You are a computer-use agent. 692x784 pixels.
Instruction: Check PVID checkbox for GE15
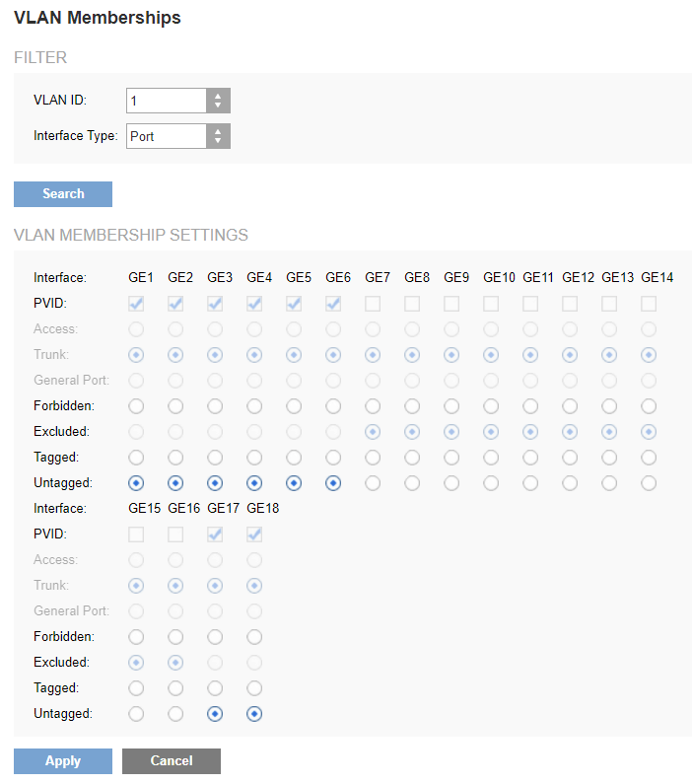click(136, 535)
